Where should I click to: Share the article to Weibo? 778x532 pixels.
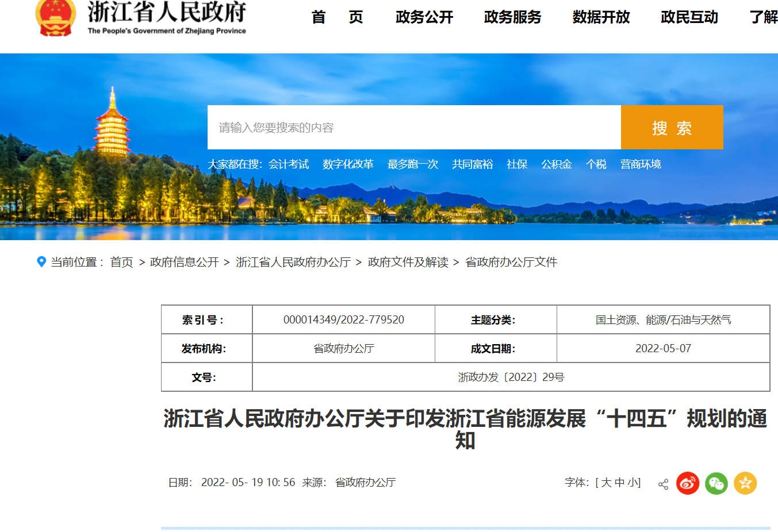pos(689,483)
